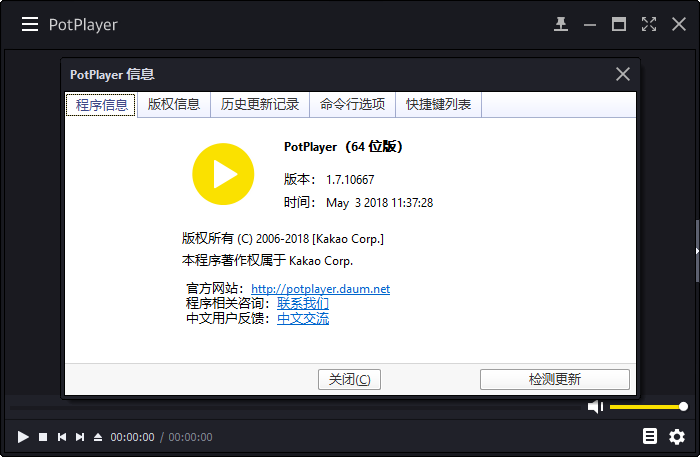Click the PotPlayer title text in header

(x=83, y=25)
